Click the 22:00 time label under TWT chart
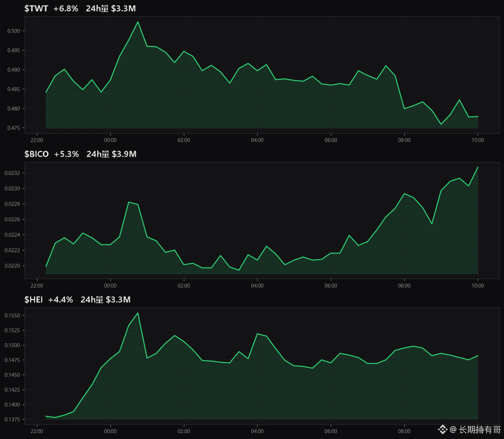504x439 pixels. pos(37,140)
